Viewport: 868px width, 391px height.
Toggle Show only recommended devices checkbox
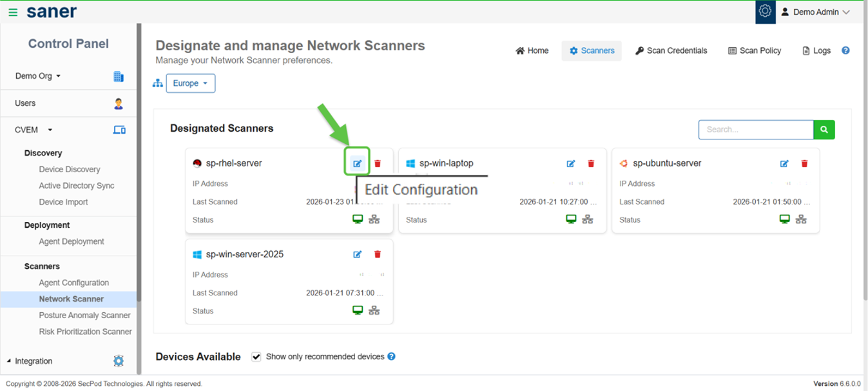tap(256, 357)
